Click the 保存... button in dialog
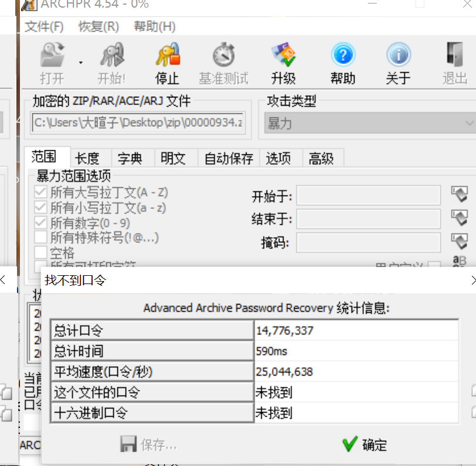Image resolution: width=476 pixels, height=466 pixels. [148, 445]
